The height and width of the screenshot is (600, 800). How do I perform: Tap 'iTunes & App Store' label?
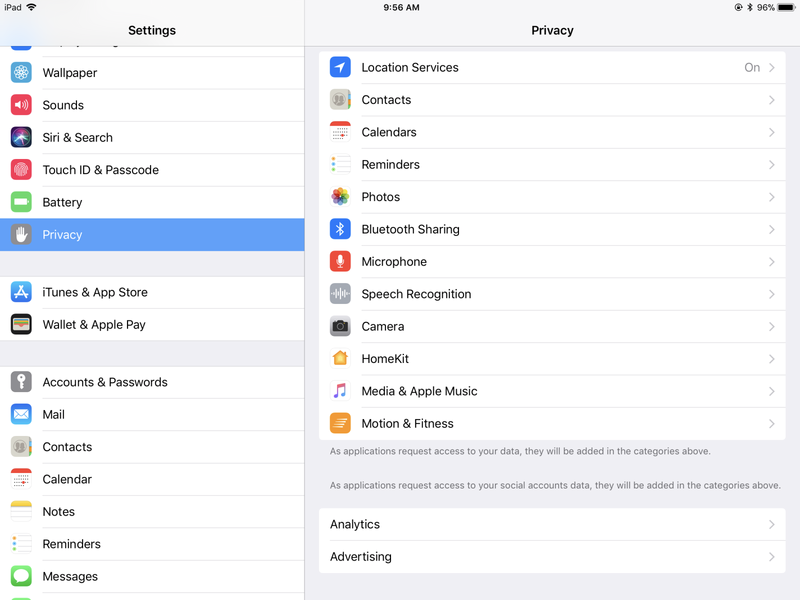95,292
